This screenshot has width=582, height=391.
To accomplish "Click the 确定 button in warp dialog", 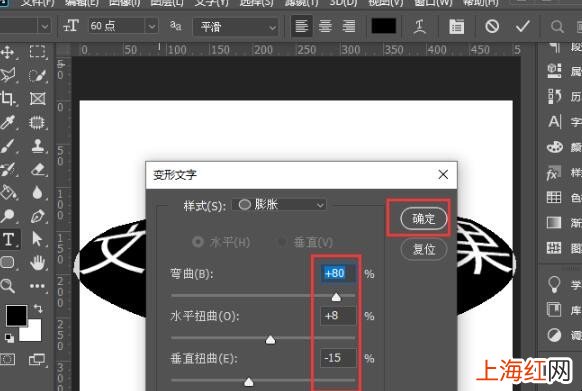I will (x=424, y=218).
